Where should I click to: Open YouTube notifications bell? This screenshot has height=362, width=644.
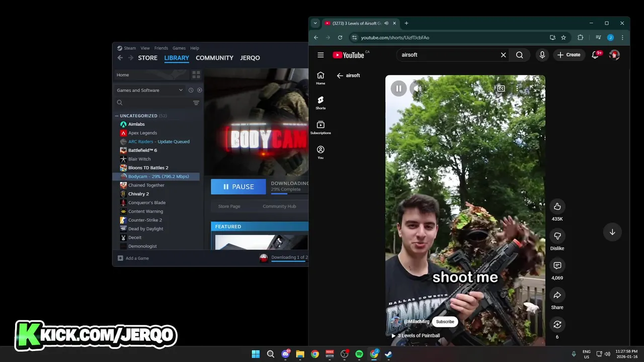click(x=595, y=55)
